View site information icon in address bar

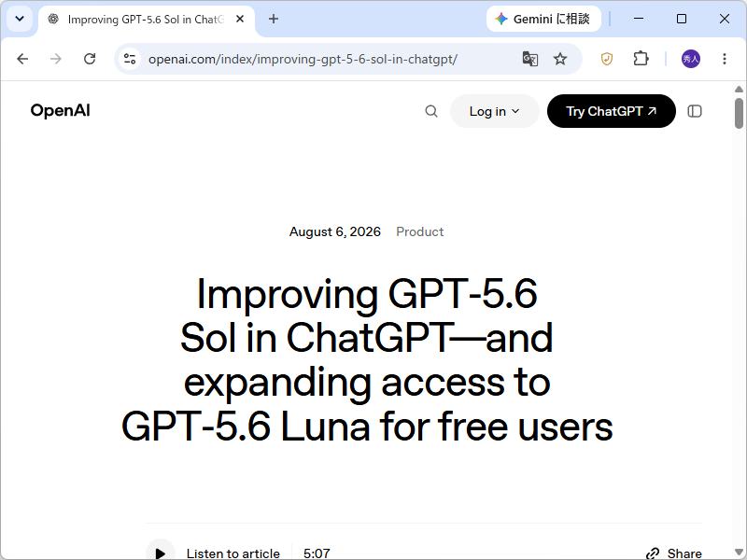pos(130,59)
